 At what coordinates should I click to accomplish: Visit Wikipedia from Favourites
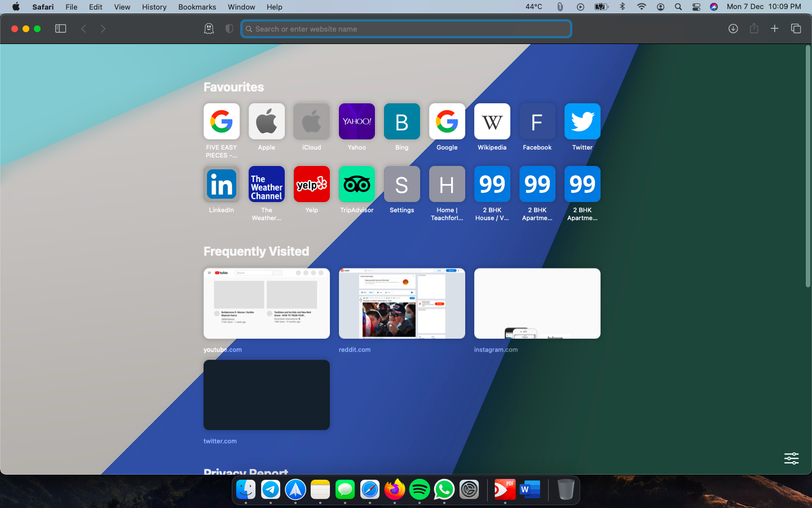coord(492,121)
